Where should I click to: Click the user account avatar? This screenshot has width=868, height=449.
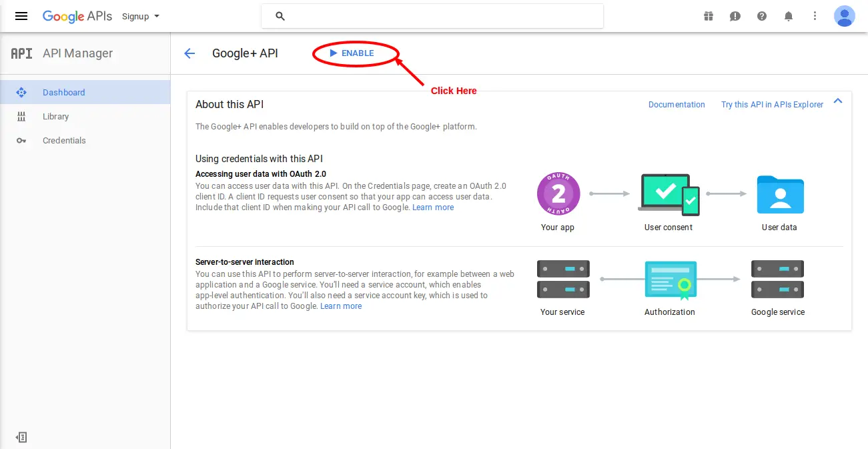coord(844,16)
